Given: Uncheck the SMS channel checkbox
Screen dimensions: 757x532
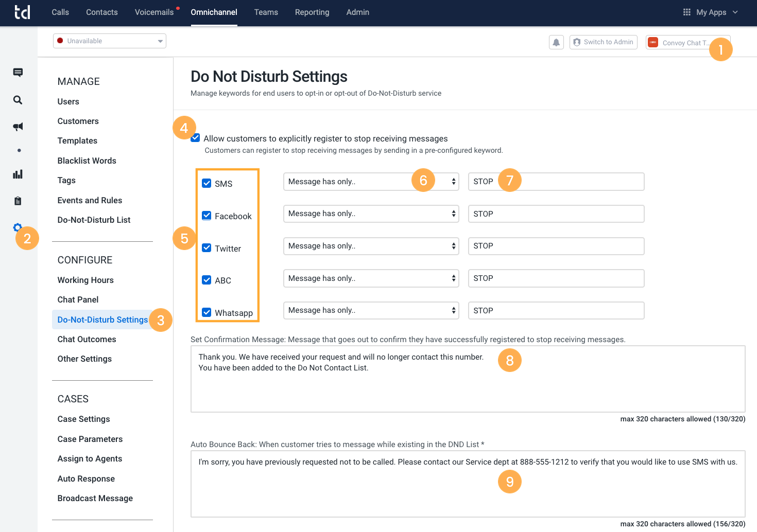Looking at the screenshot, I should coord(207,183).
